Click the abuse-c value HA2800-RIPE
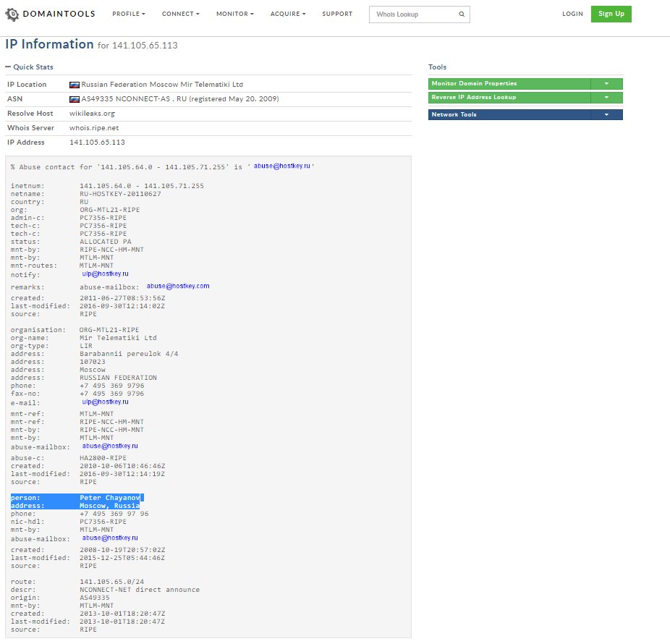The height and width of the screenshot is (644, 670). [103, 458]
